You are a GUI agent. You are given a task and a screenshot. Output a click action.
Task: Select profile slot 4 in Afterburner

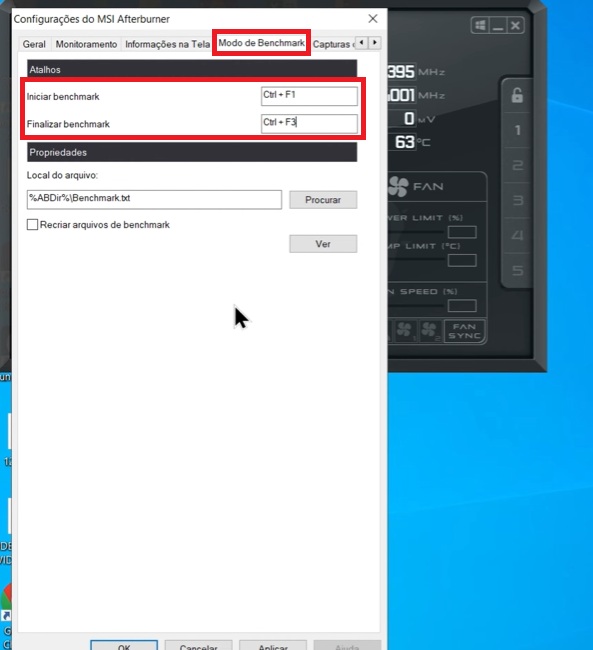pyautogui.click(x=517, y=235)
